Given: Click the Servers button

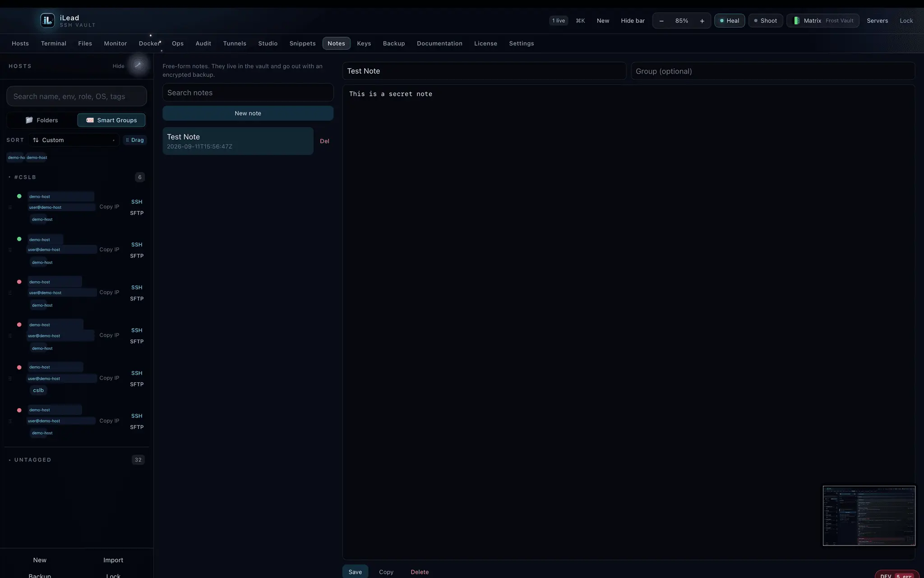Looking at the screenshot, I should click(x=877, y=21).
